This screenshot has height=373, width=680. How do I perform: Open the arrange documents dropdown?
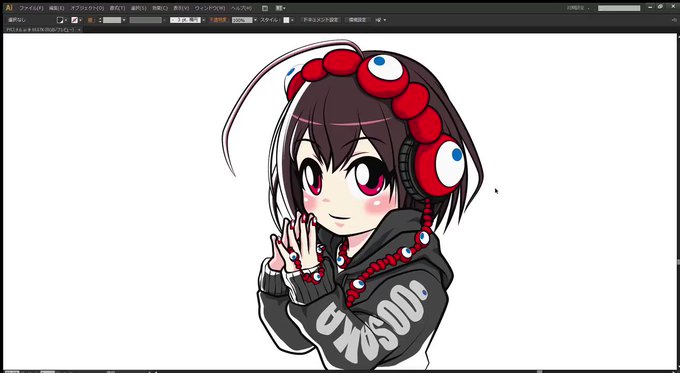coord(281,8)
